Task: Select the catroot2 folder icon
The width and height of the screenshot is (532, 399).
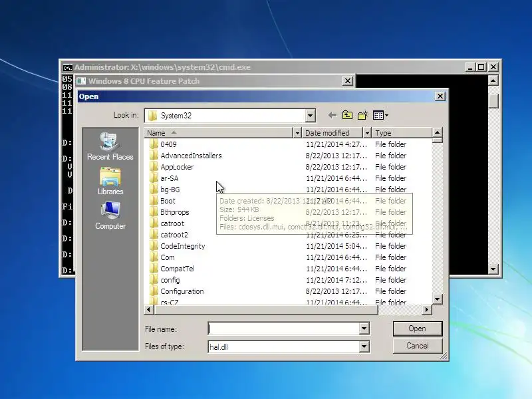Action: (x=154, y=235)
